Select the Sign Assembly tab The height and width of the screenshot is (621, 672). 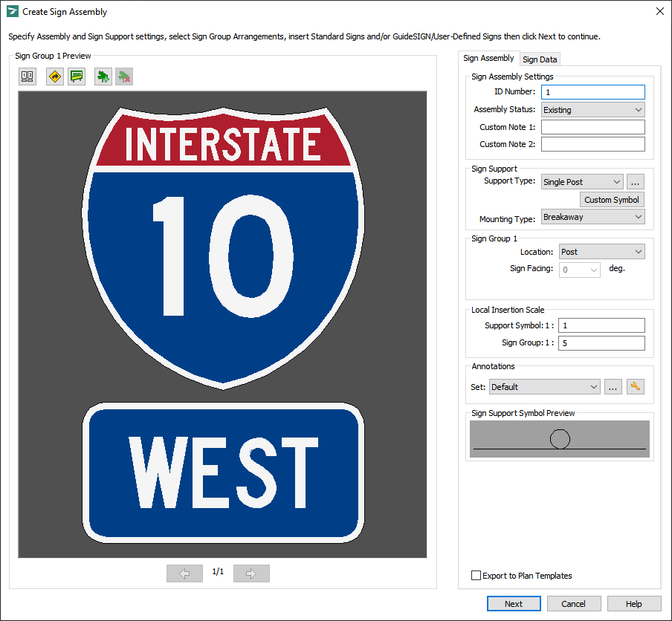tap(488, 58)
